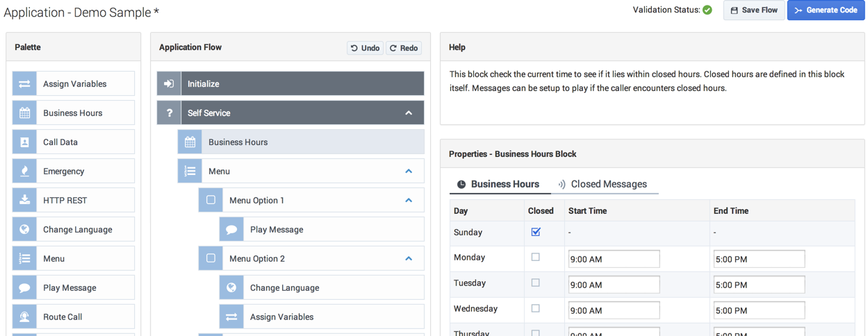Click the Initialize block arrow icon
Image resolution: width=868 pixels, height=336 pixels.
pyautogui.click(x=169, y=84)
